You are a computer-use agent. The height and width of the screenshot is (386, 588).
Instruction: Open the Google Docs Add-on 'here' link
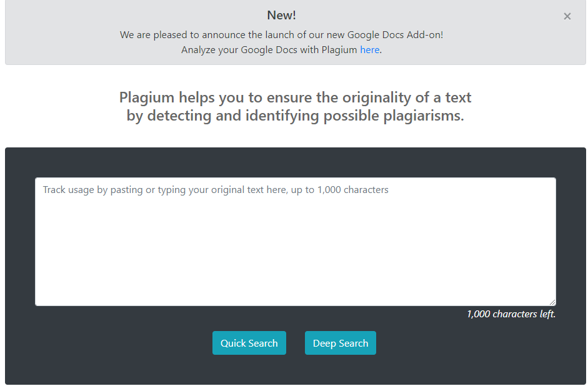tap(369, 50)
